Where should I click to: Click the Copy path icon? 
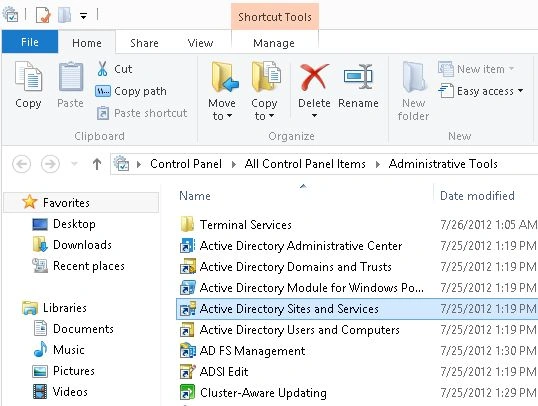point(103,91)
